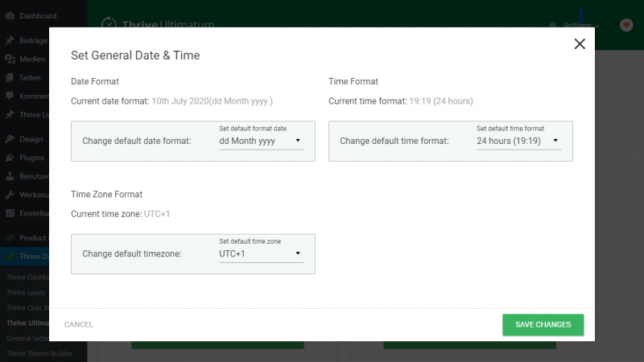Click the Dashboard icon in sidebar
This screenshot has width=644, height=362.
click(10, 16)
